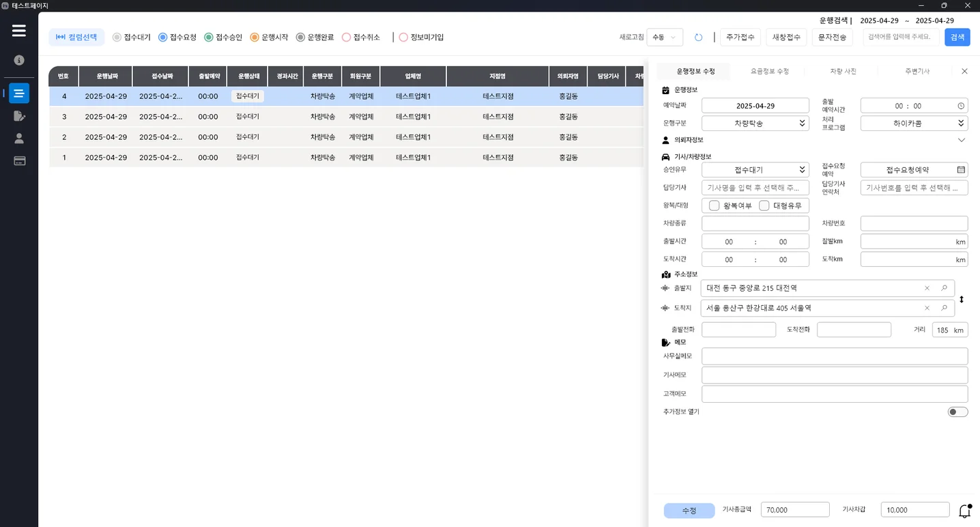Toggle the 추가정보 열기 switch

(x=957, y=412)
